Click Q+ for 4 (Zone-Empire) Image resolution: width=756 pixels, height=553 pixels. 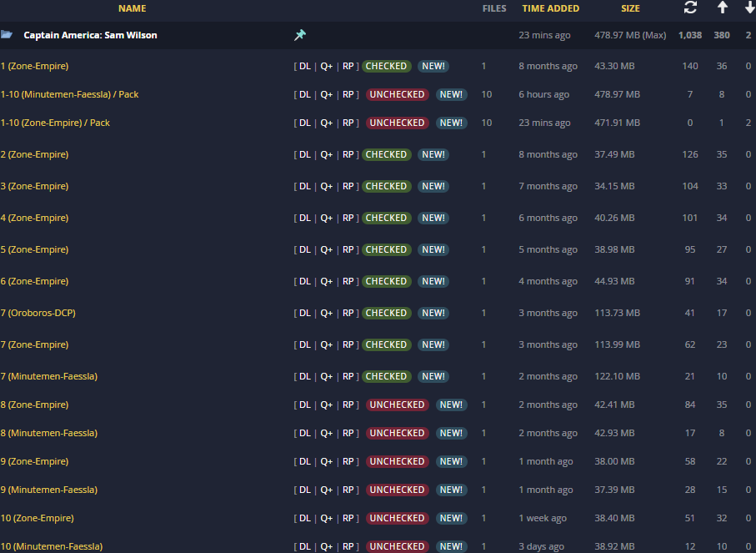tap(327, 218)
